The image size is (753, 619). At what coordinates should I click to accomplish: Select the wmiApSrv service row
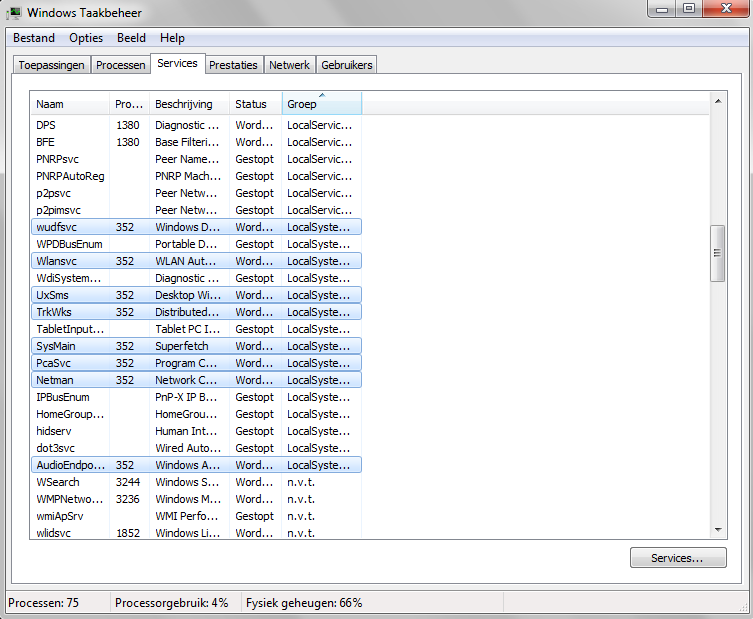coord(196,516)
